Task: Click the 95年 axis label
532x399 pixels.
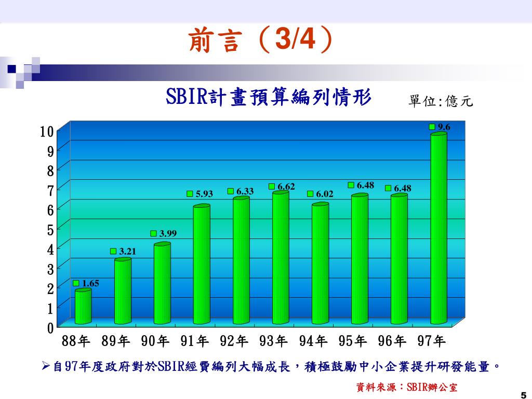Action: tap(353, 341)
